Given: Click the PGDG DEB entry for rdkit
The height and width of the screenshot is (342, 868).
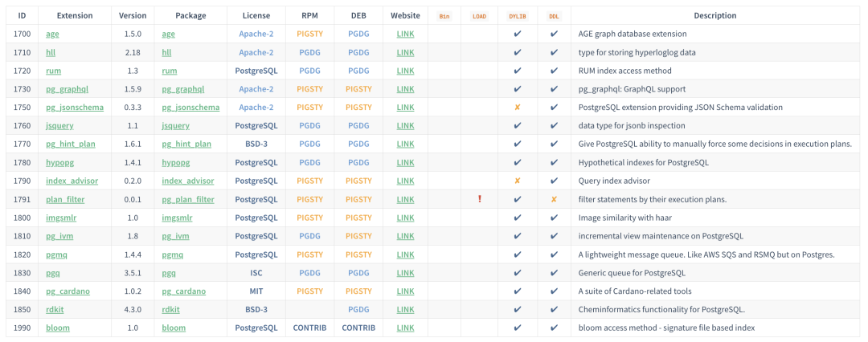Looking at the screenshot, I should pyautogui.click(x=358, y=309).
